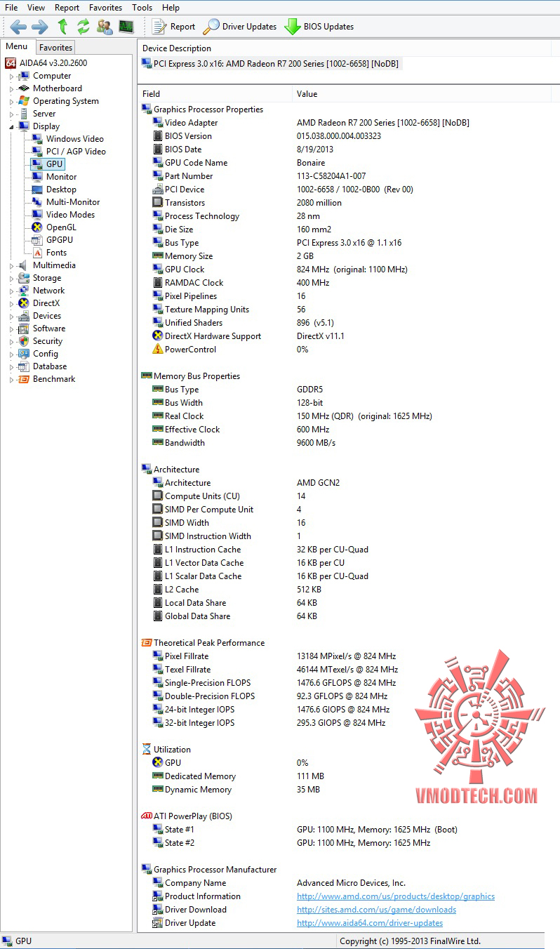Click the BIOS Updates button label
Image resolution: width=560 pixels, height=949 pixels.
tap(328, 27)
